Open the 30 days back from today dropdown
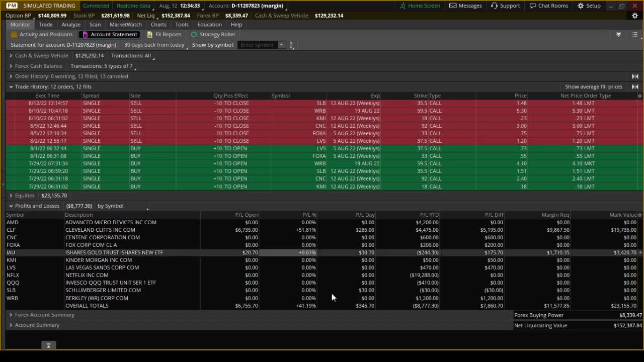The image size is (644, 362). tap(155, 45)
